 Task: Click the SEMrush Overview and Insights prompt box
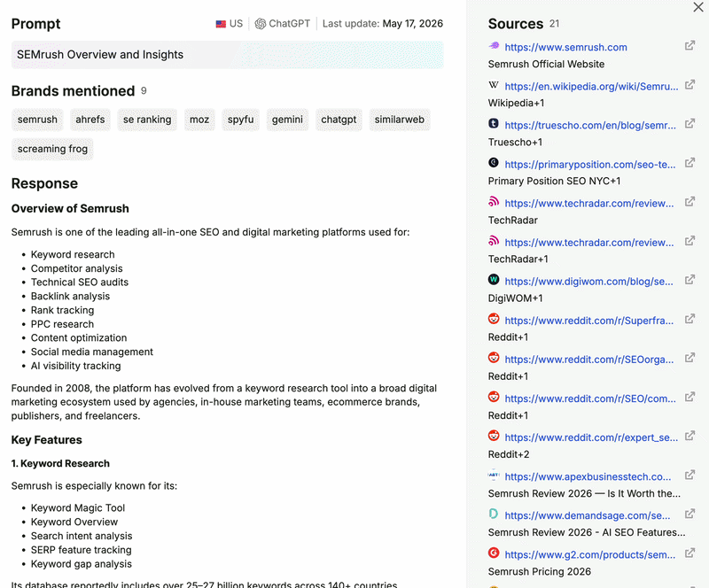click(228, 55)
